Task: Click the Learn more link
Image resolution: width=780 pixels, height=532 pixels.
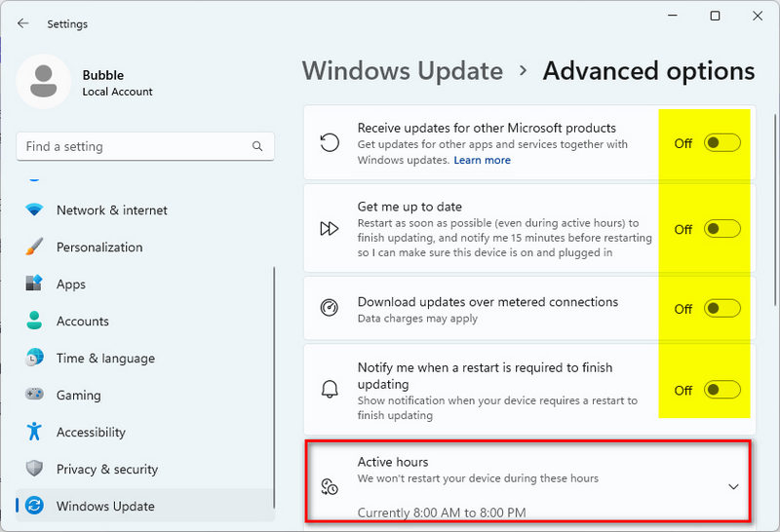Action: point(482,160)
